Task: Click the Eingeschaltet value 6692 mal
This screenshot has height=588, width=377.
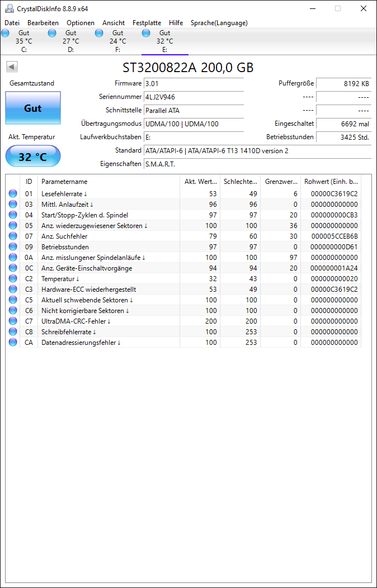Action: [x=343, y=124]
